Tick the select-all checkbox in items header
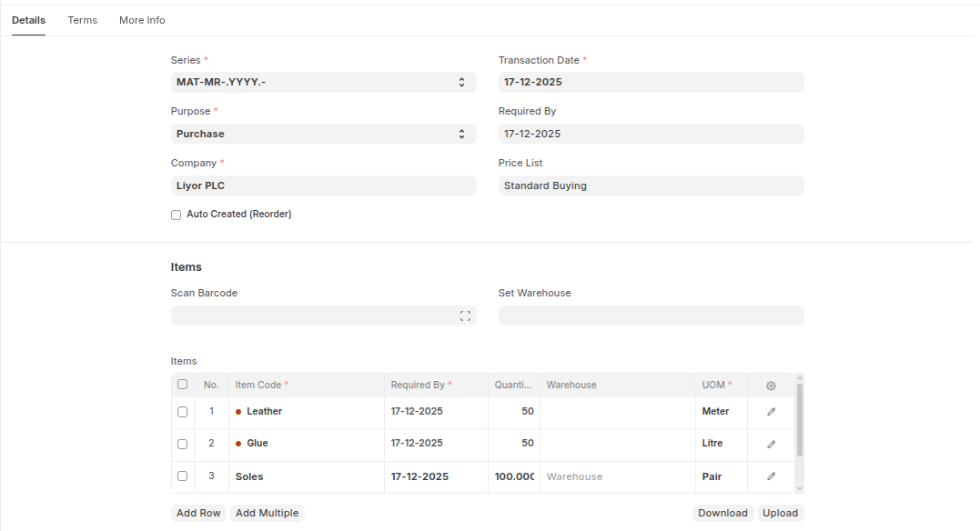 (x=182, y=385)
